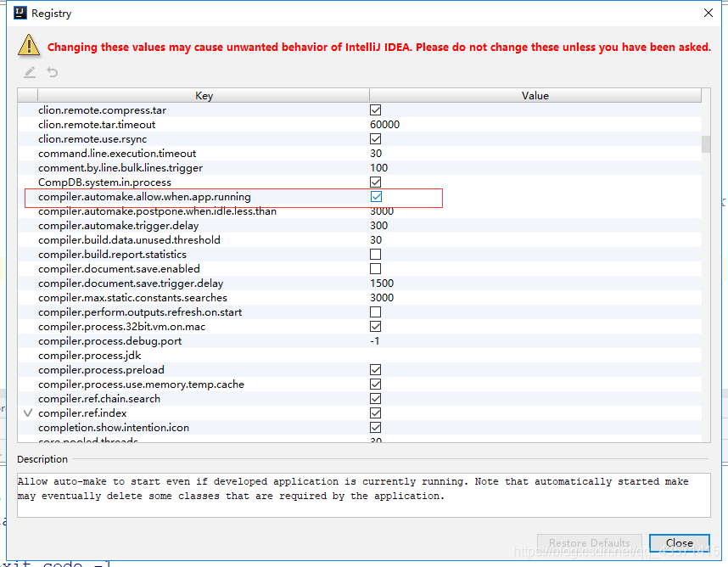The height and width of the screenshot is (567, 728).
Task: Click value 60000 for tar.timeout
Action: [x=384, y=125]
